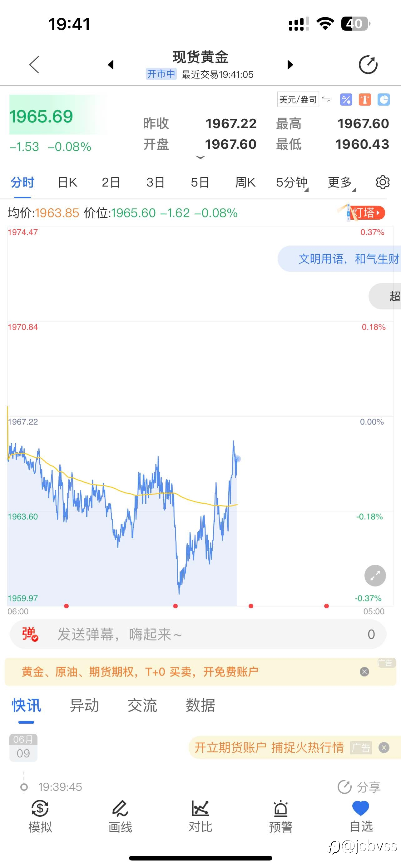Switch to 日K chart tab

click(67, 182)
